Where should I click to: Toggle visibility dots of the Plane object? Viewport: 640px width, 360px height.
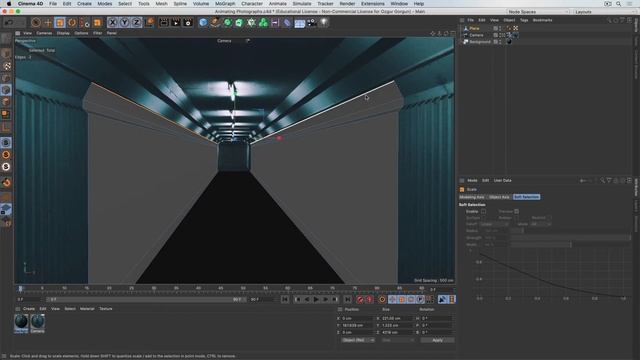(501, 28)
